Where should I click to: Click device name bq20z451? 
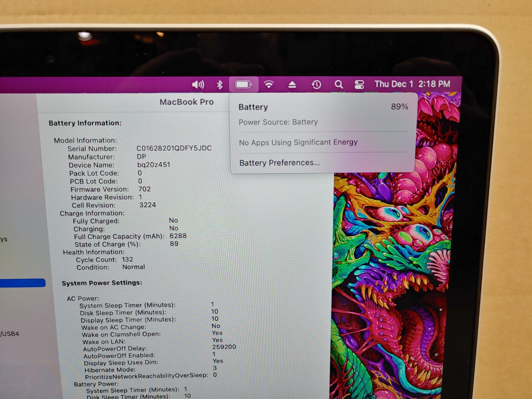coord(154,165)
